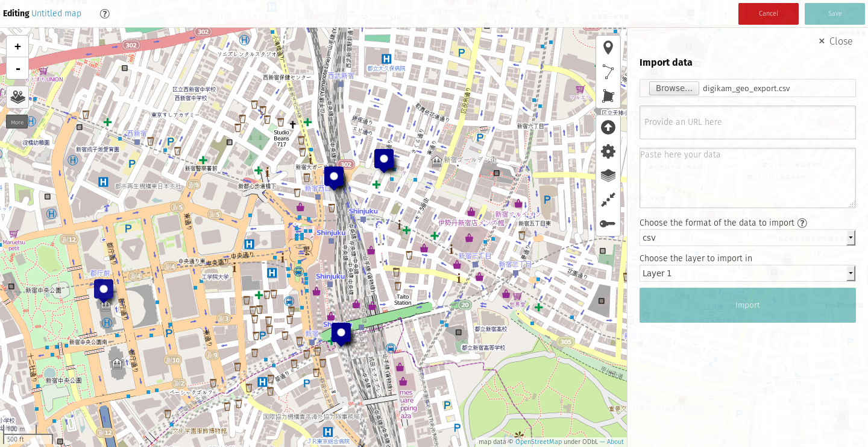Click the Cancel button
Image resolution: width=868 pixels, height=447 pixels.
point(768,13)
